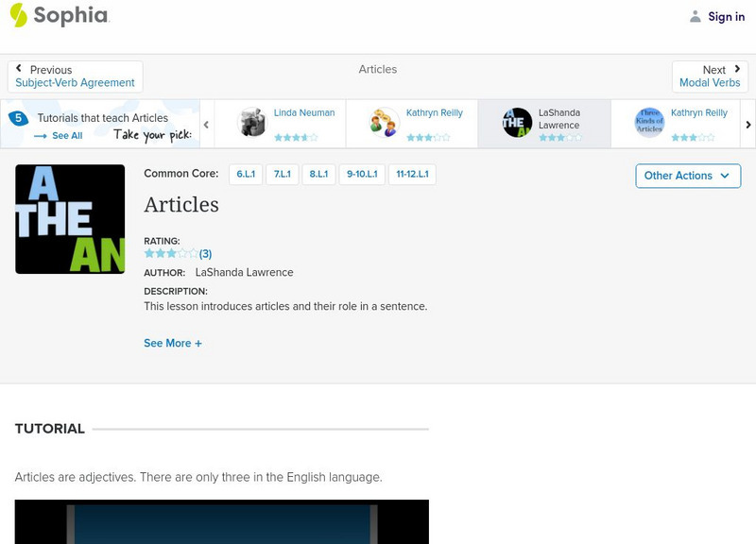Click the back chevron next to Previous
756x544 pixels.
point(19,68)
